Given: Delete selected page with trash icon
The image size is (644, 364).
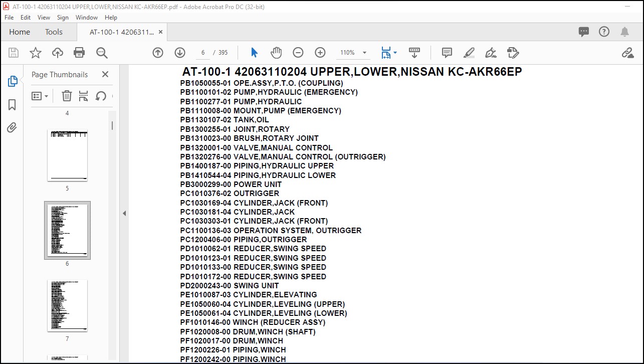Looking at the screenshot, I should pos(67,96).
